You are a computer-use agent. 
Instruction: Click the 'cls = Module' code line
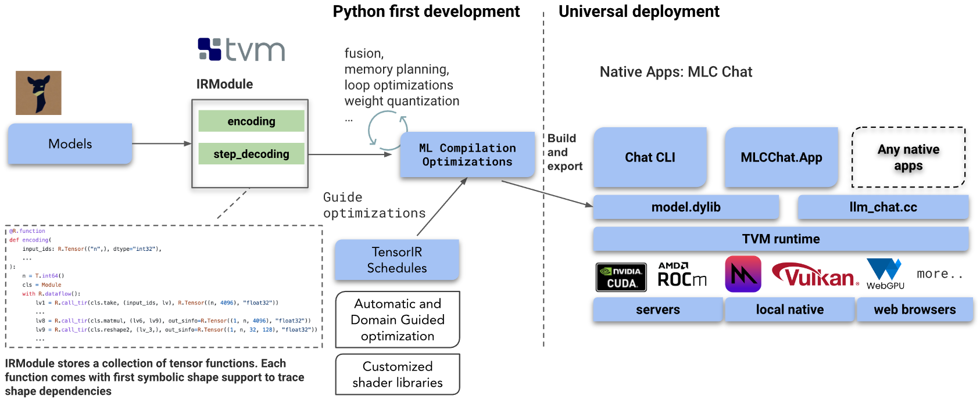pyautogui.click(x=42, y=285)
